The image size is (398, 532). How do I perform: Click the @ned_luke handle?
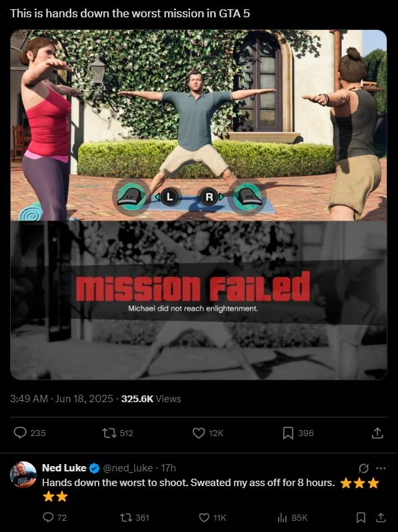coord(127,468)
